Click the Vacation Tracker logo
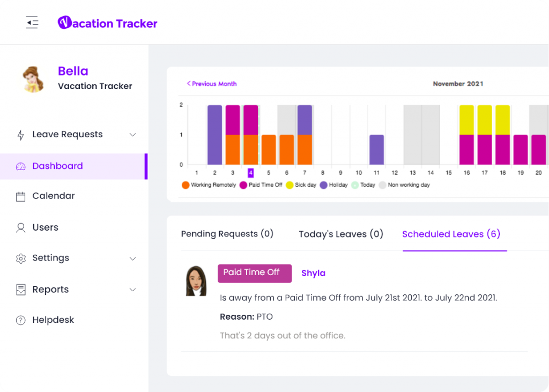 (107, 23)
